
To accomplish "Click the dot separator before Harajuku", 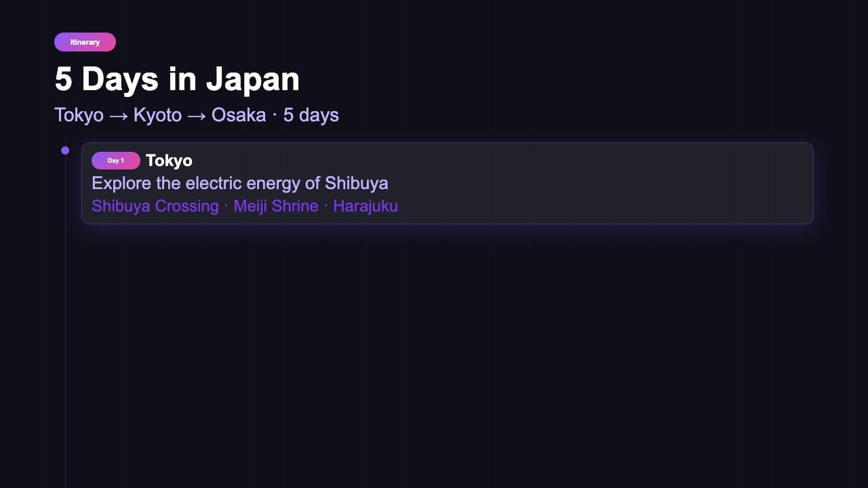I will click(325, 206).
